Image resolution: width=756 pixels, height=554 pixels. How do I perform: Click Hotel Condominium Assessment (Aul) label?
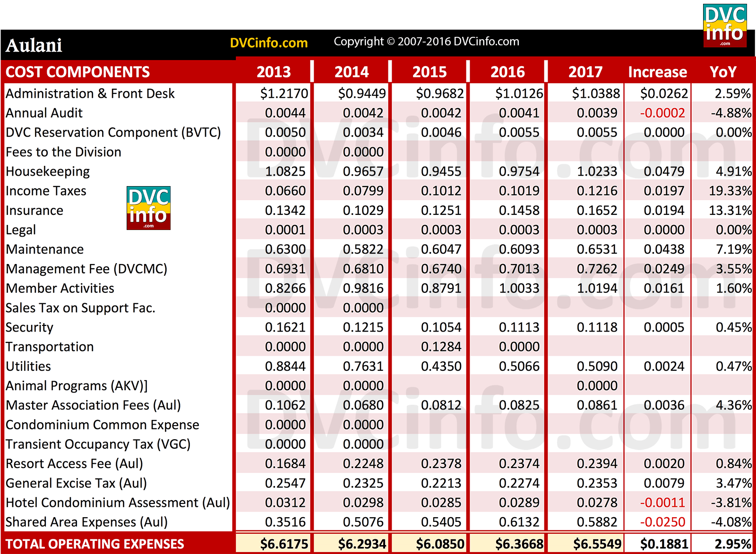coord(118,503)
